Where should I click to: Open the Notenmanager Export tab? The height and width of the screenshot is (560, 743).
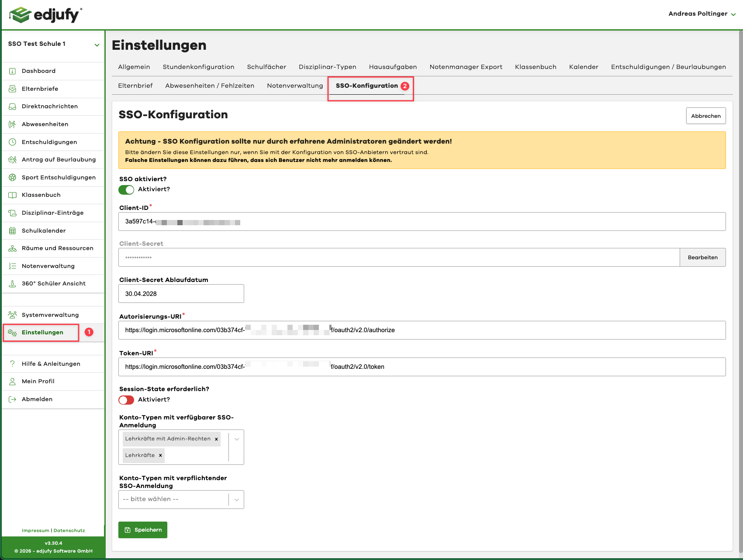[466, 67]
